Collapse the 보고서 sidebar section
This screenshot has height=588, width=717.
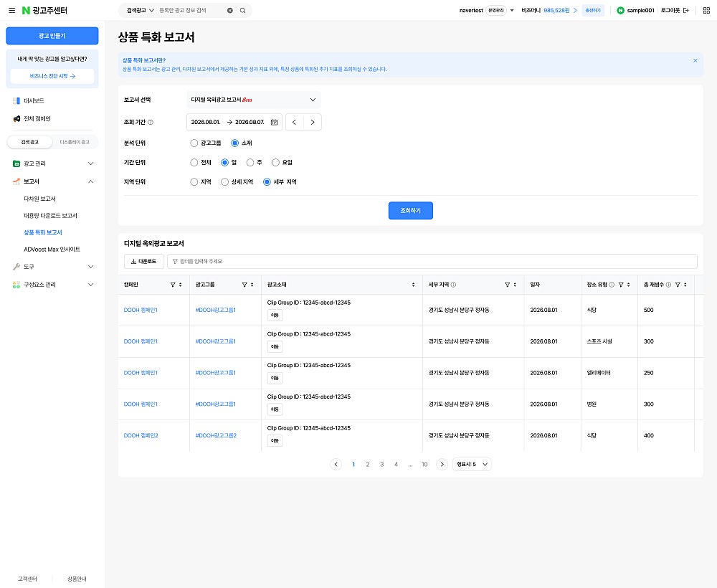90,181
